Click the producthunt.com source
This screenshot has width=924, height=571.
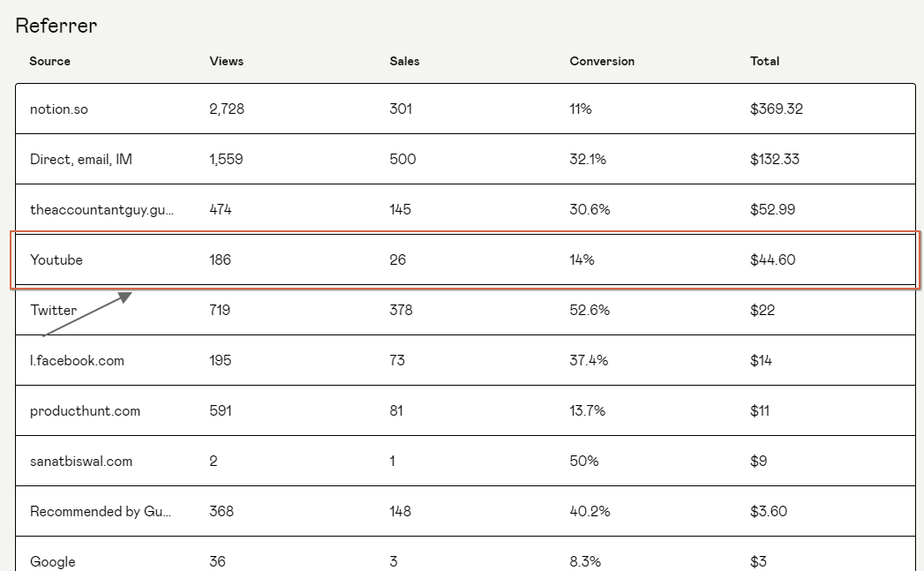(x=85, y=411)
